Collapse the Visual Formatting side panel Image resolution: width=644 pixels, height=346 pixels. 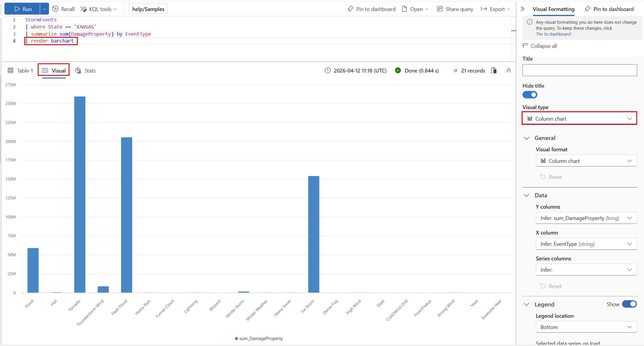pos(523,9)
